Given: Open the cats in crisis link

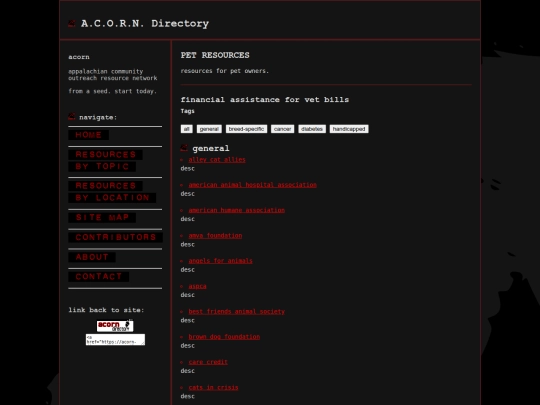Looking at the screenshot, I should click(x=213, y=387).
